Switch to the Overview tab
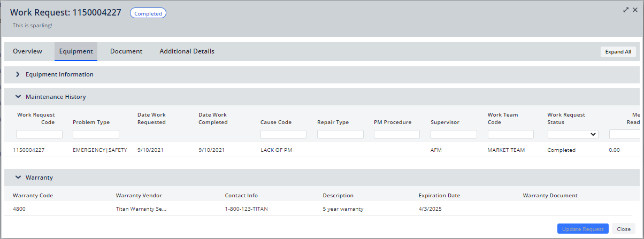Image resolution: width=644 pixels, height=239 pixels. point(27,51)
